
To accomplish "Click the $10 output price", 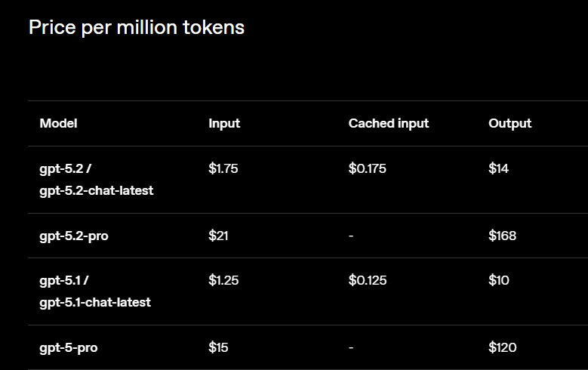I will (499, 280).
